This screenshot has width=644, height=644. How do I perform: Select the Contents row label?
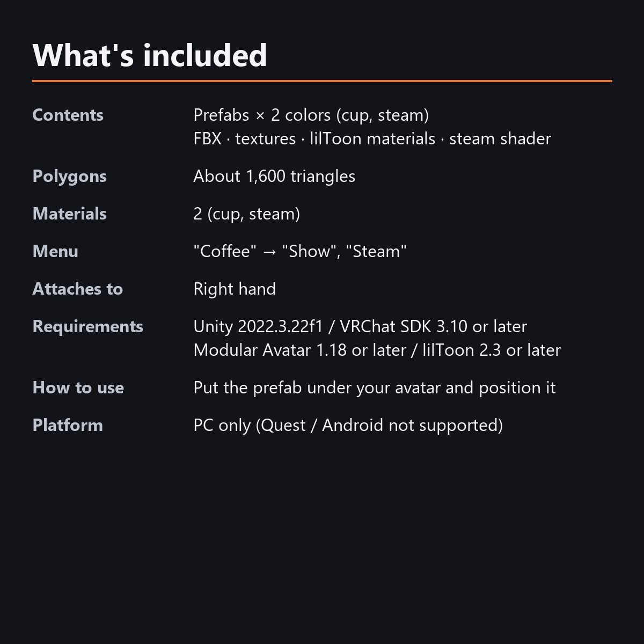(x=68, y=115)
